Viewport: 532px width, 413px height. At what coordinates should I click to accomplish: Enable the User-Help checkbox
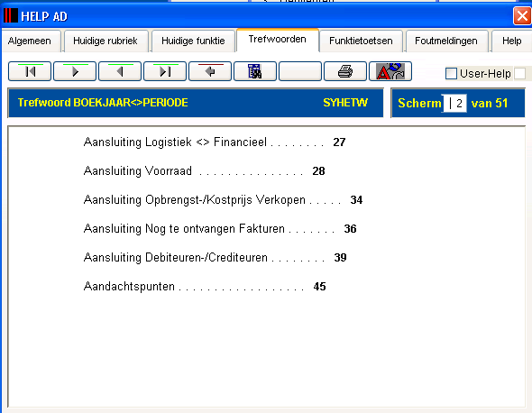[x=451, y=73]
